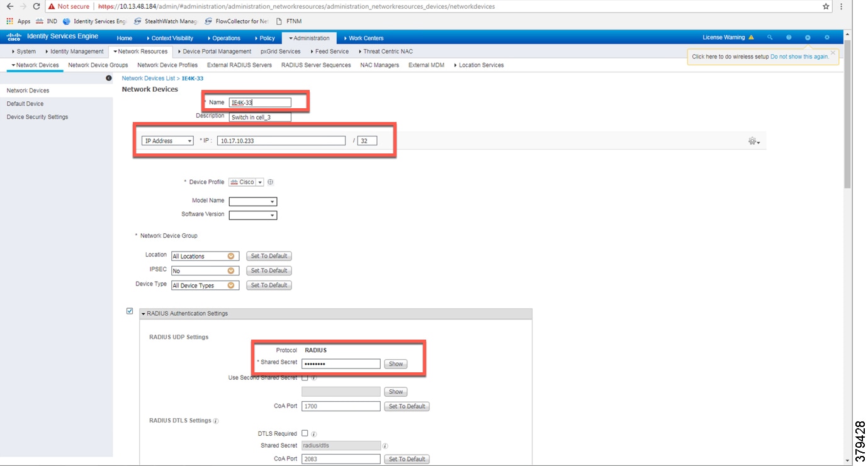This screenshot has width=868, height=466.
Task: Switch to External RADIUS Servers tab
Action: point(239,65)
